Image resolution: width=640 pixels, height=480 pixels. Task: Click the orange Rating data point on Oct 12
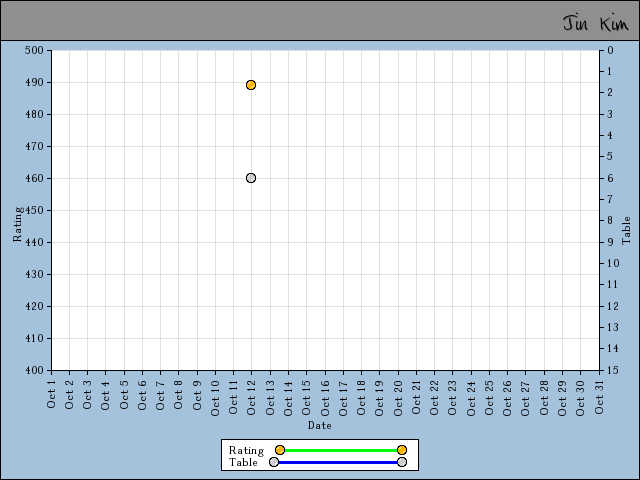click(x=251, y=85)
